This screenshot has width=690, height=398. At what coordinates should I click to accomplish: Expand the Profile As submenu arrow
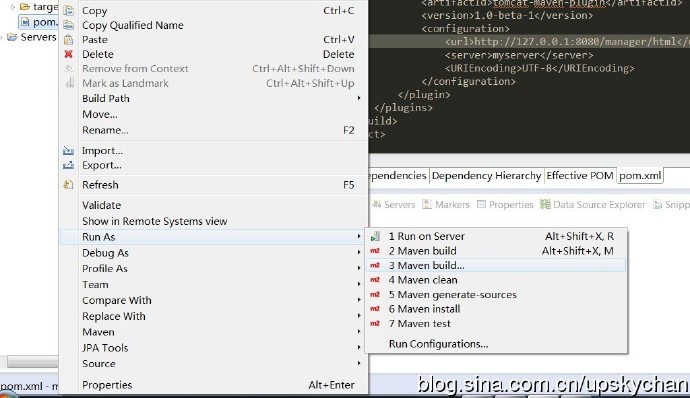tap(359, 268)
